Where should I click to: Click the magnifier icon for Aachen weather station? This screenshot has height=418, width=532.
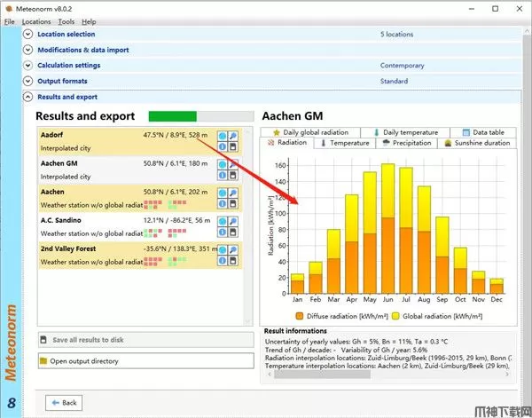coord(233,193)
